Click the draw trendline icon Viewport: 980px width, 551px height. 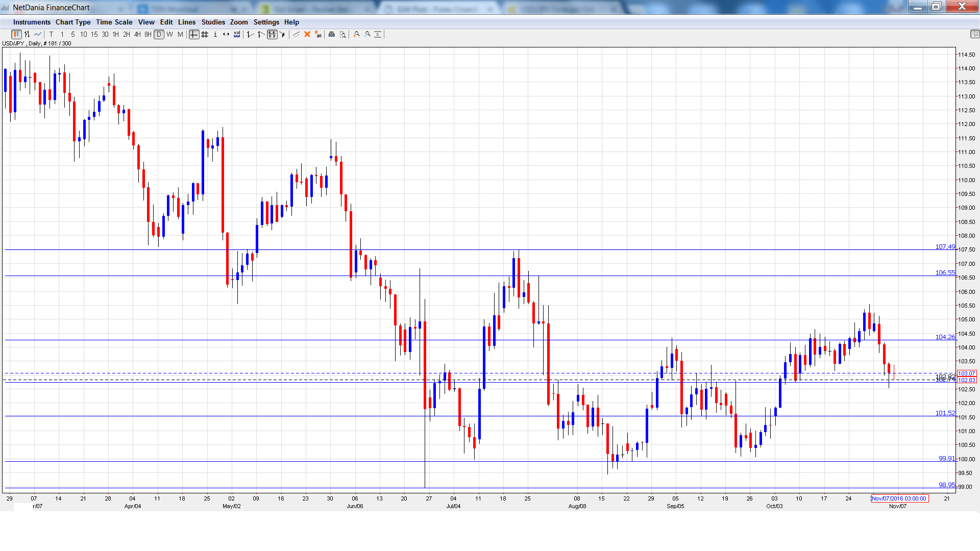click(296, 34)
